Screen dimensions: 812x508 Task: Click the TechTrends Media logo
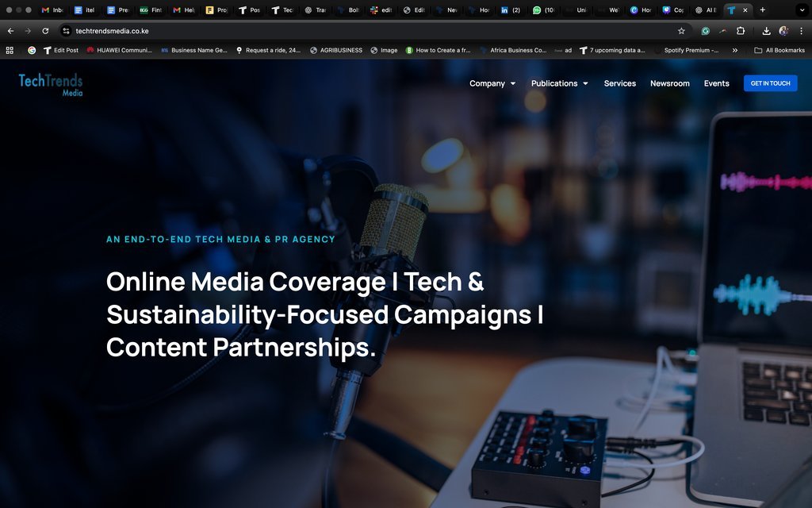click(50, 85)
